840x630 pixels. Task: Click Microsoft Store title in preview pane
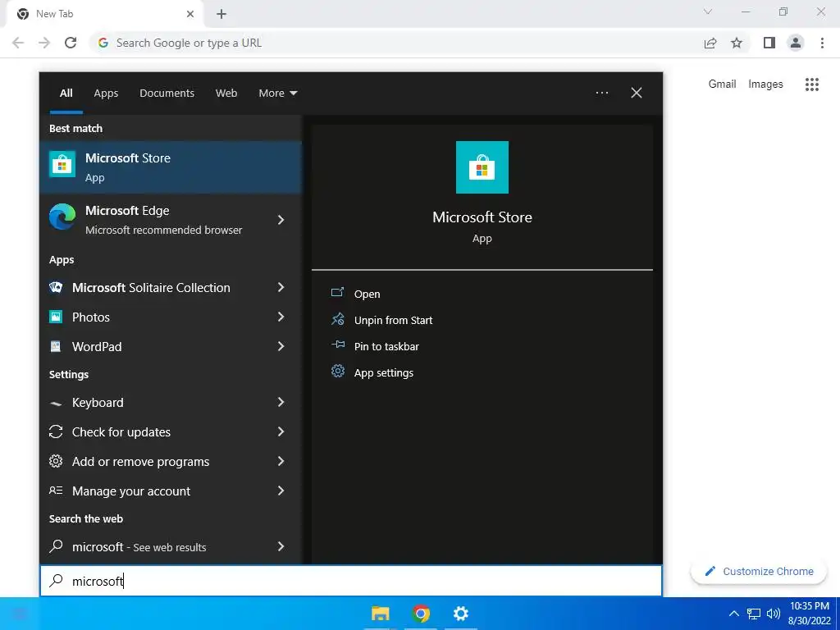tap(482, 217)
